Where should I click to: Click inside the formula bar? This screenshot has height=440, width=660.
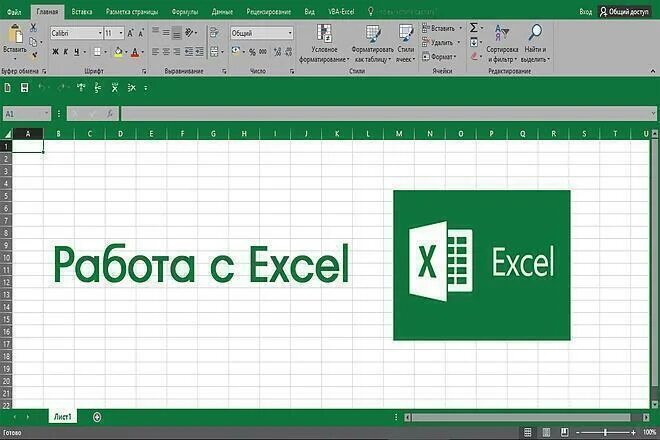point(388,114)
